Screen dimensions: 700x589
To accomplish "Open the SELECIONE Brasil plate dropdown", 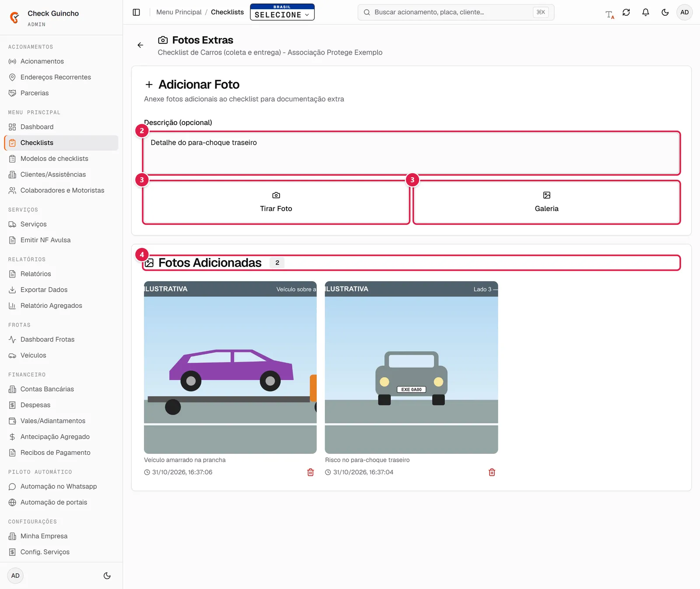I will pos(282,12).
